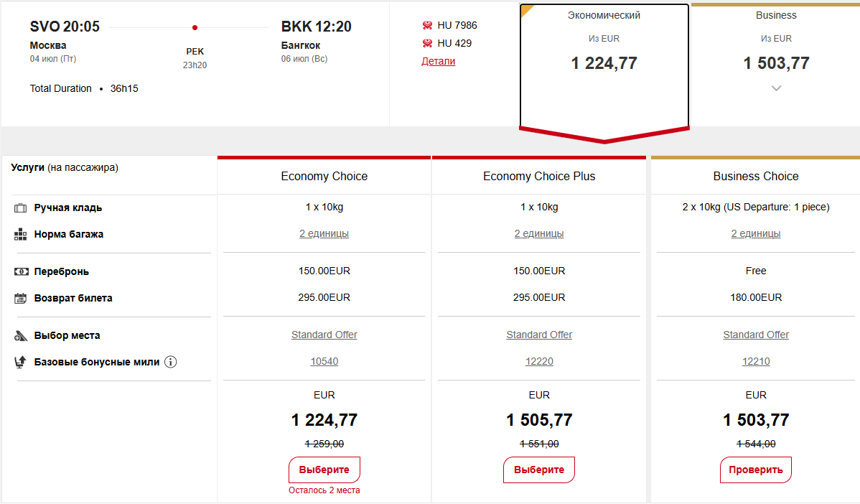Open Economy Choice 2 единицы baggage link
The height and width of the screenshot is (504, 860).
pos(324,233)
